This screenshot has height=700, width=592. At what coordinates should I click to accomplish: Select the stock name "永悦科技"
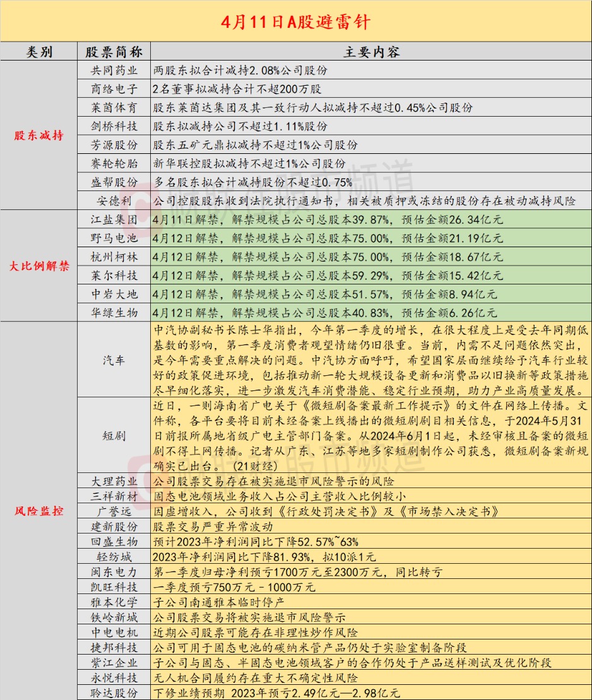click(114, 678)
